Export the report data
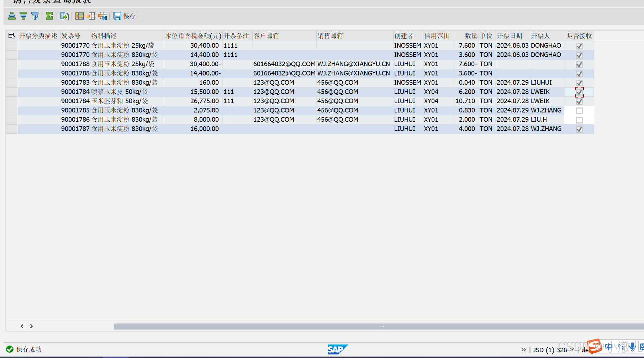The image size is (644, 358). pos(64,16)
